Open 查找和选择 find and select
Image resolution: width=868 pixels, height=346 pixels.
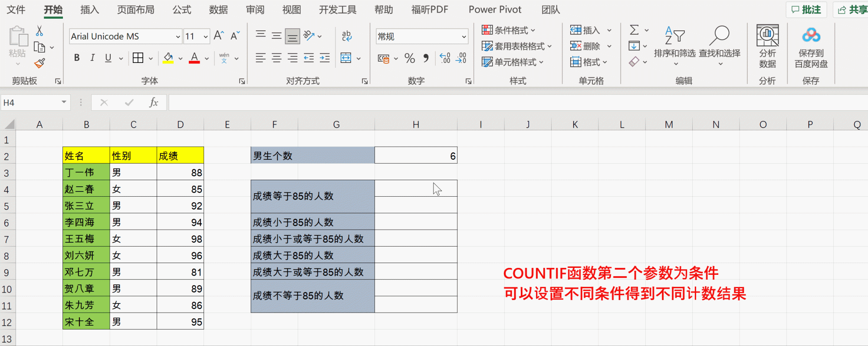(720, 46)
